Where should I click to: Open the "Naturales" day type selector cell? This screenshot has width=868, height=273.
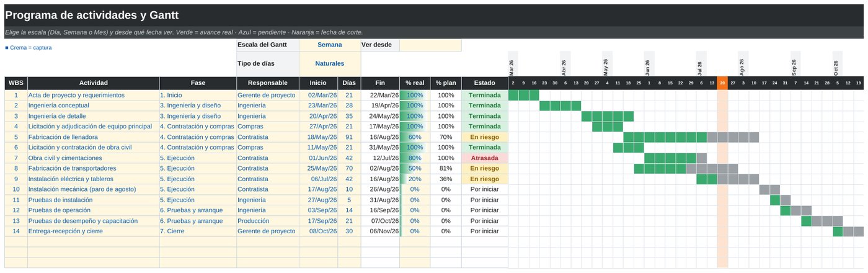[x=329, y=63]
